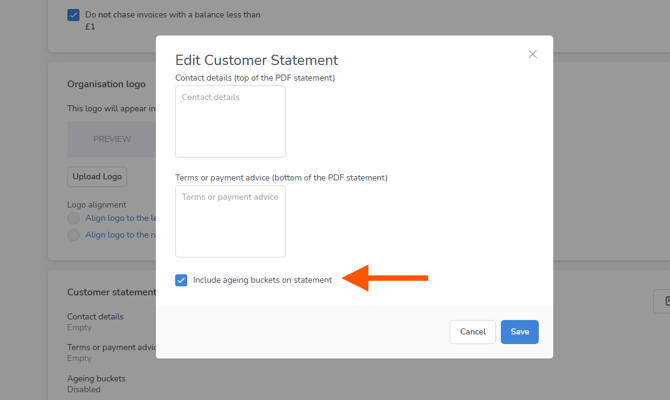Click the Contact details field label
670x400 pixels.
point(255,78)
